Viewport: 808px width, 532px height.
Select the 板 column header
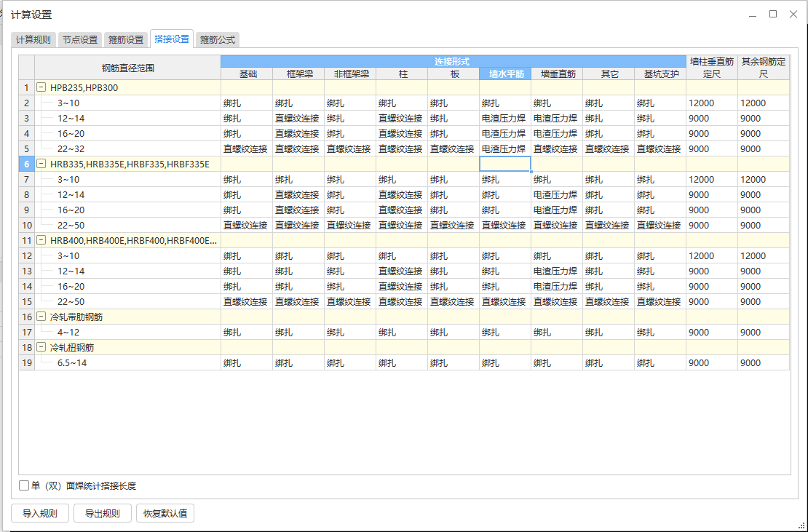pyautogui.click(x=453, y=74)
